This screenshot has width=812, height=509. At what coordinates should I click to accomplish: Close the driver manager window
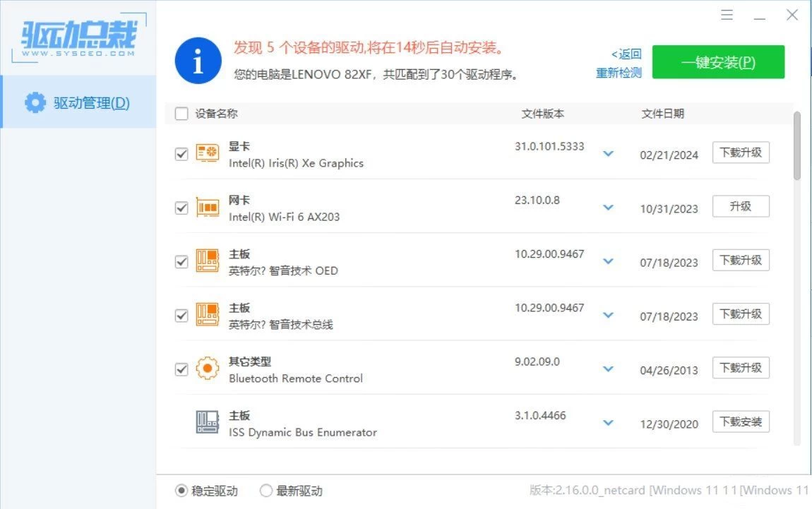pos(792,15)
